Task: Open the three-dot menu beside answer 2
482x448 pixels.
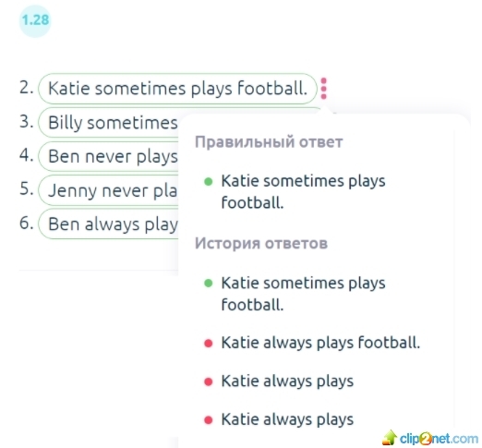Action: [x=323, y=89]
